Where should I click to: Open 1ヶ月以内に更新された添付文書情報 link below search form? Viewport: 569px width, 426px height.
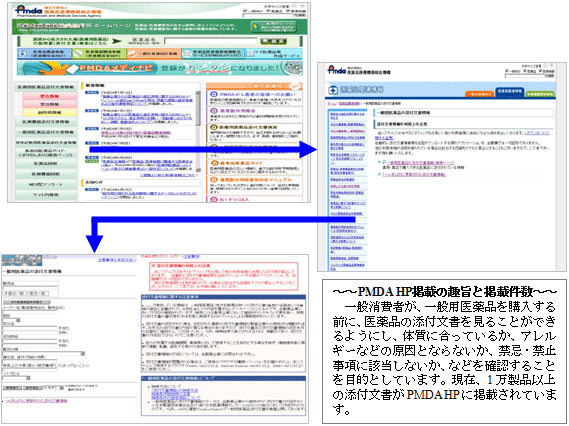(37, 401)
